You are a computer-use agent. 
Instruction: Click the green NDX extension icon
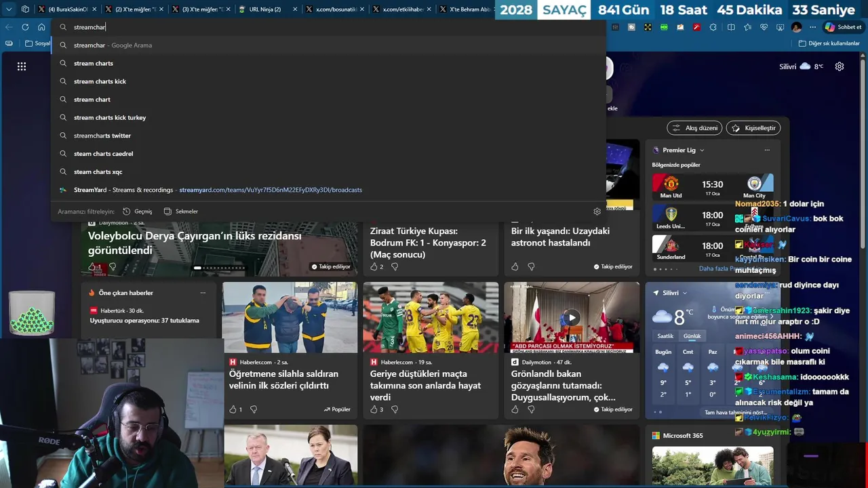click(664, 27)
